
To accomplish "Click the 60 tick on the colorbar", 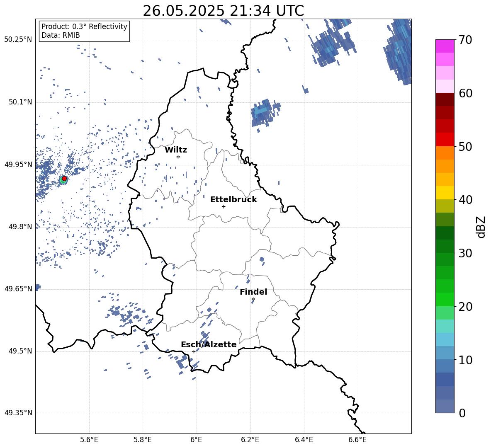I will (465, 93).
